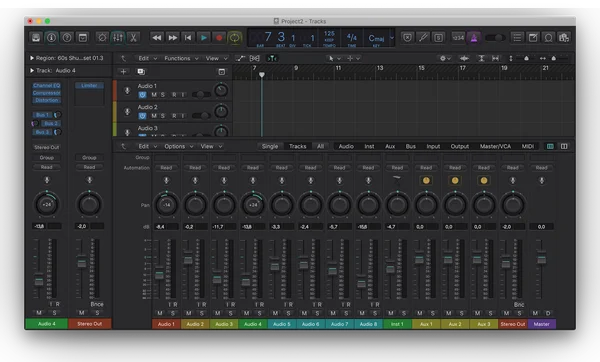Open the List Editors icon
The image size is (600, 362).
(517, 38)
